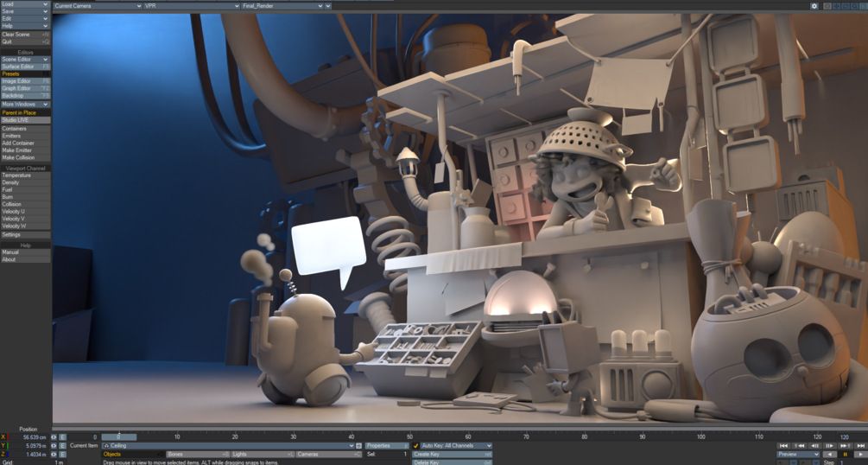
Task: Open viewport options gear icon
Action: tap(814, 6)
